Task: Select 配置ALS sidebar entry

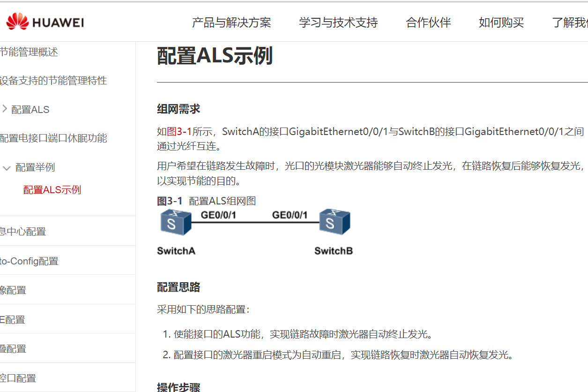Action: (30, 110)
